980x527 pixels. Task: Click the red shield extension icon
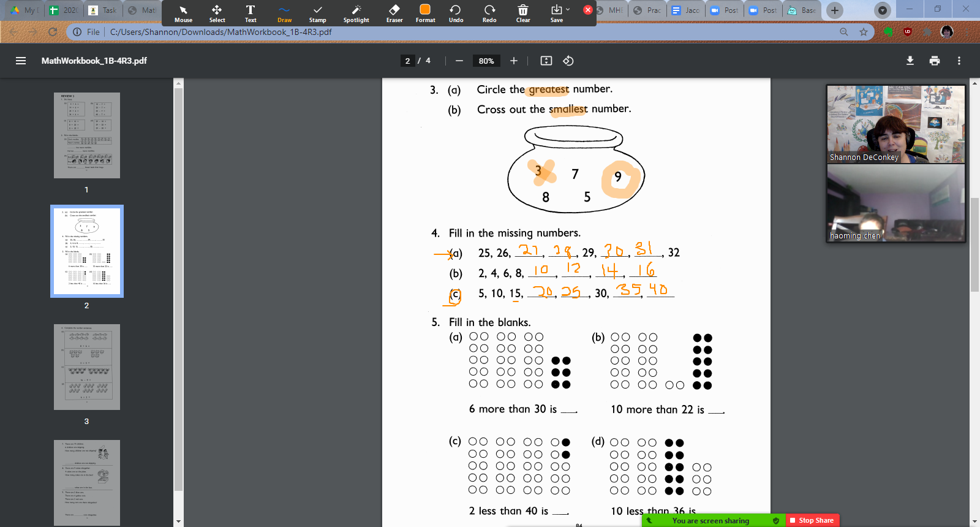[908, 32]
